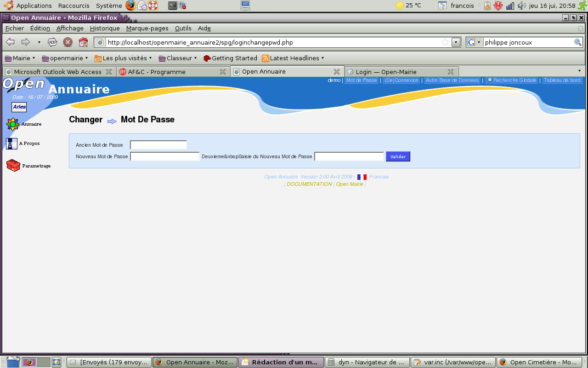Switch to the AF&C - Programme tab
The width and height of the screenshot is (588, 368).
click(157, 72)
